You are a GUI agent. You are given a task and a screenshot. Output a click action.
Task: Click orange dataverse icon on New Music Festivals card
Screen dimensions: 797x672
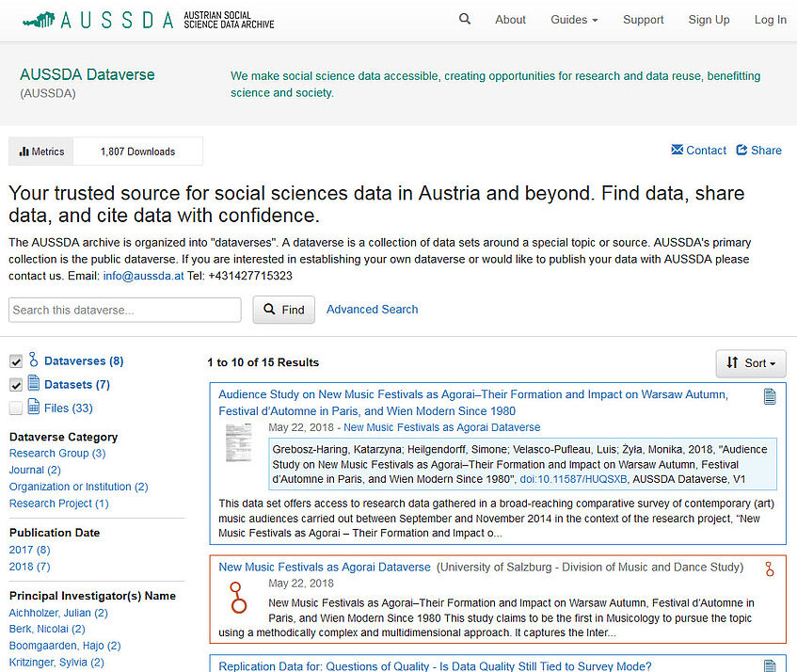point(770,568)
